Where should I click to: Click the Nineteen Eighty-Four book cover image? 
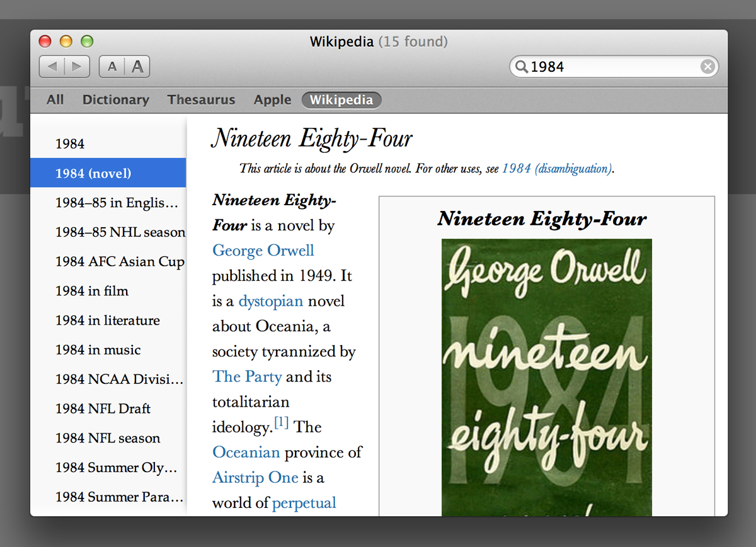click(547, 378)
